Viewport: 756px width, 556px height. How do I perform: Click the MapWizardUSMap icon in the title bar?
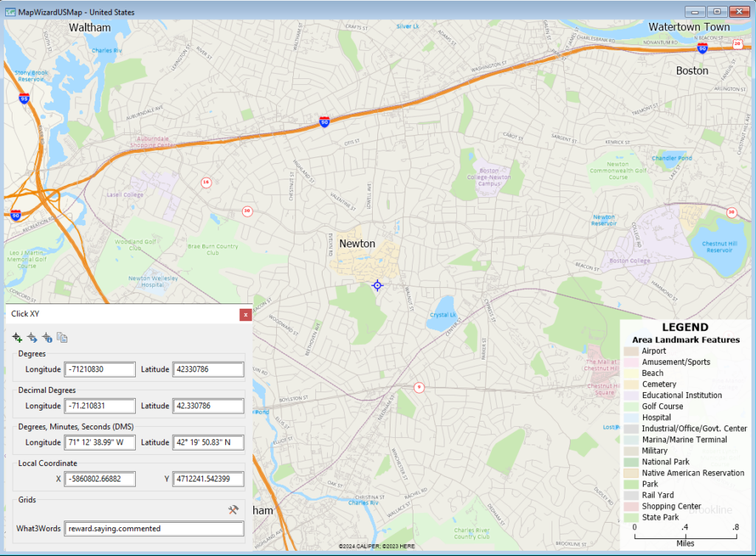9,11
